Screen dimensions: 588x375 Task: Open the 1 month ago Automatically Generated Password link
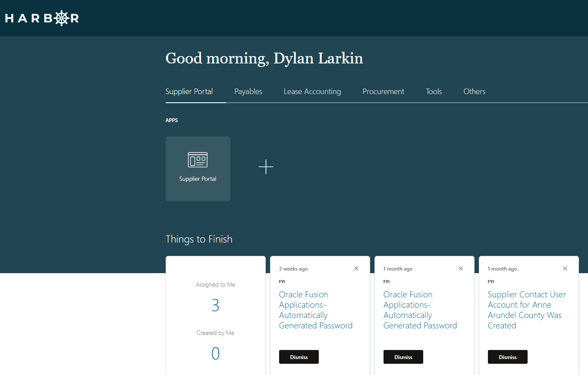420,310
